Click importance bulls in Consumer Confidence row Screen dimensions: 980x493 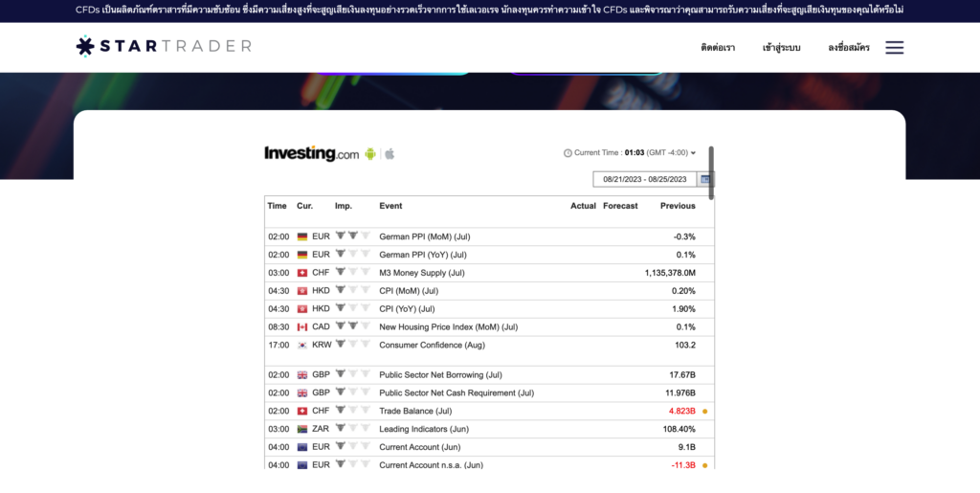tap(352, 345)
